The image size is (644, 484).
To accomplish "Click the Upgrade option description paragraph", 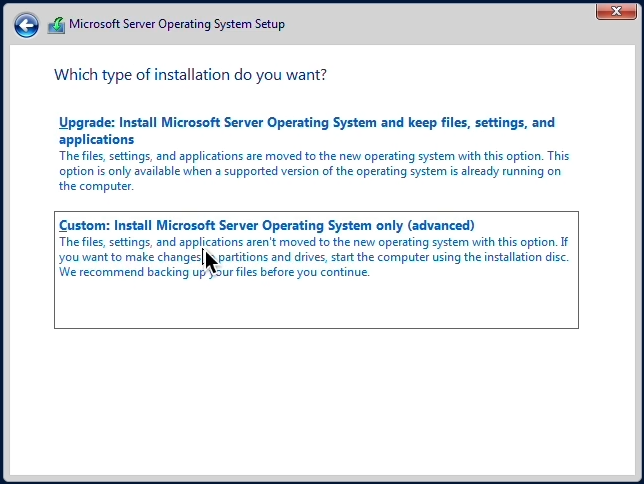I will point(314,171).
